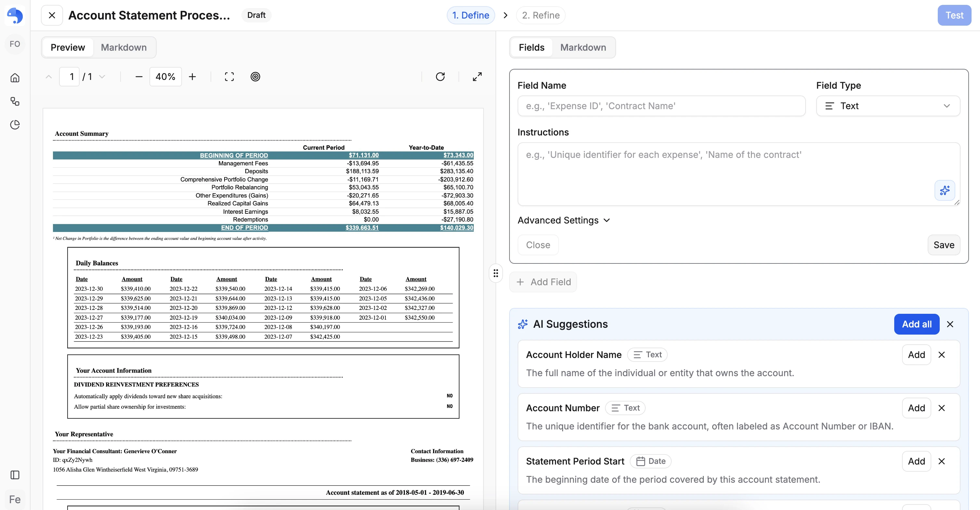This screenshot has width=980, height=510.
Task: Click the home icon in sidebar
Action: pyautogui.click(x=15, y=78)
